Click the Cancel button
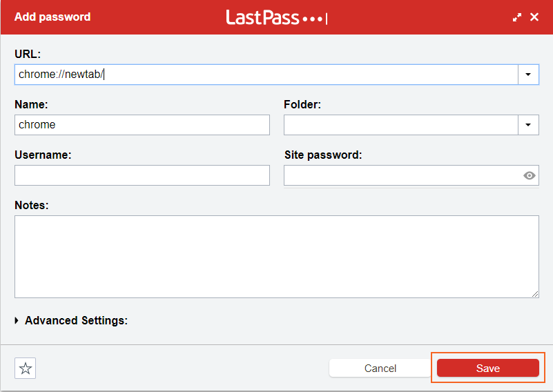Screen dimensions: 553x392 [380, 369]
